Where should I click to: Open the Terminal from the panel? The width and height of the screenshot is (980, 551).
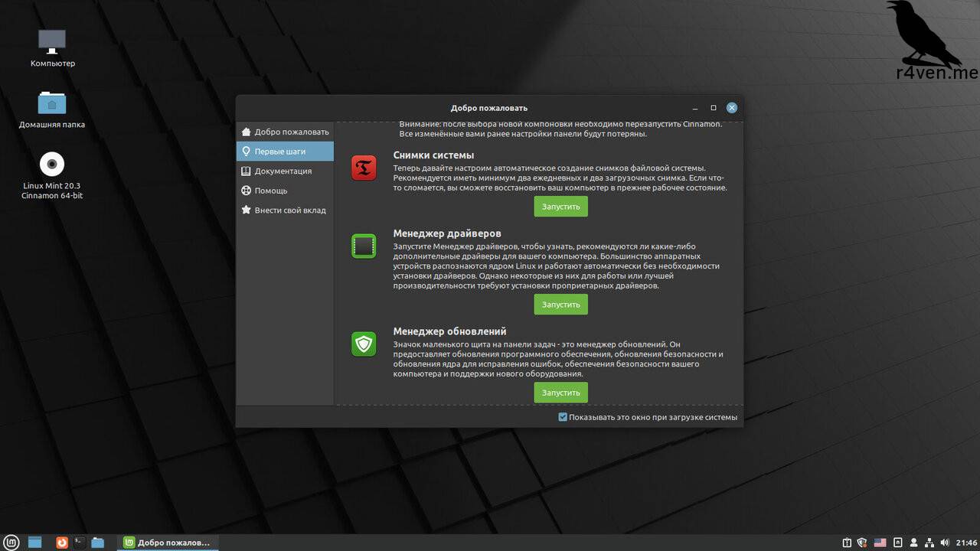click(x=80, y=542)
